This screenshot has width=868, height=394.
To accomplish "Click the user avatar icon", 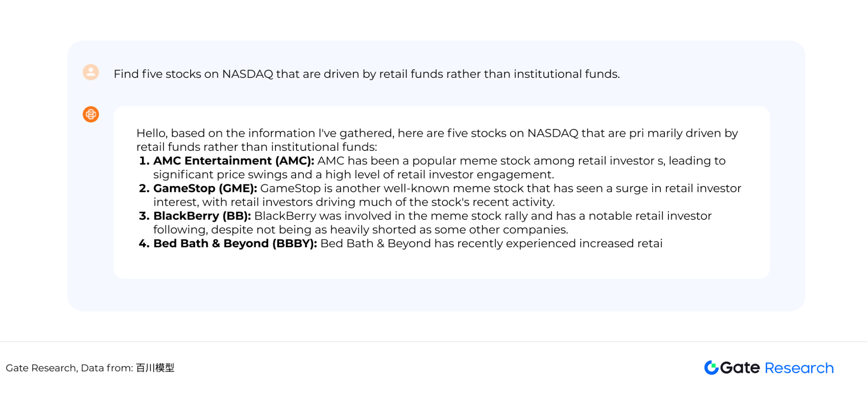I will [91, 72].
